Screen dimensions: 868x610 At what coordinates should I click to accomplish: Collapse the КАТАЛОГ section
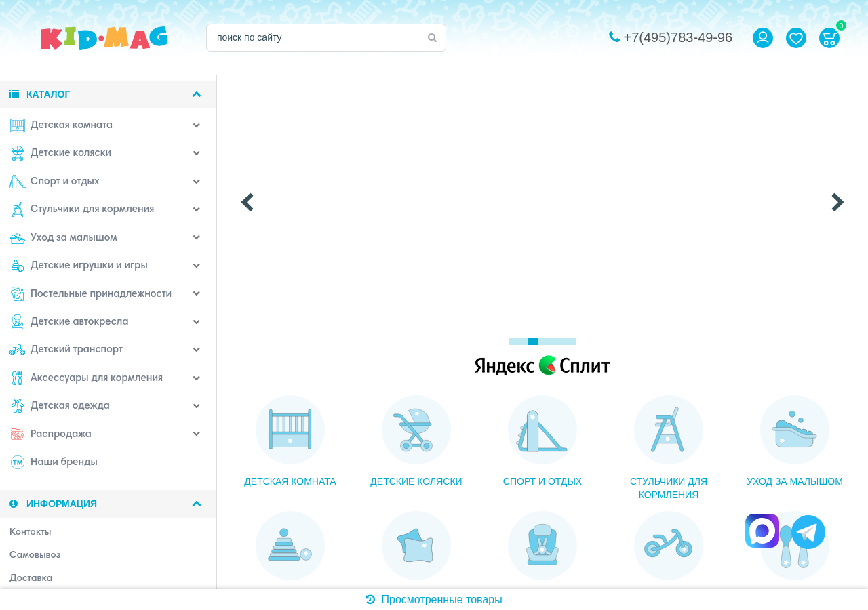tap(197, 94)
